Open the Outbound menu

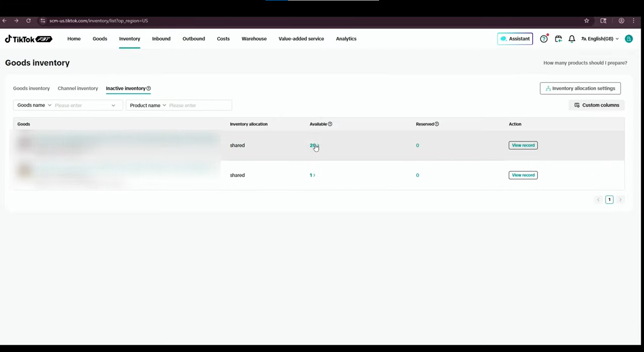(x=194, y=39)
